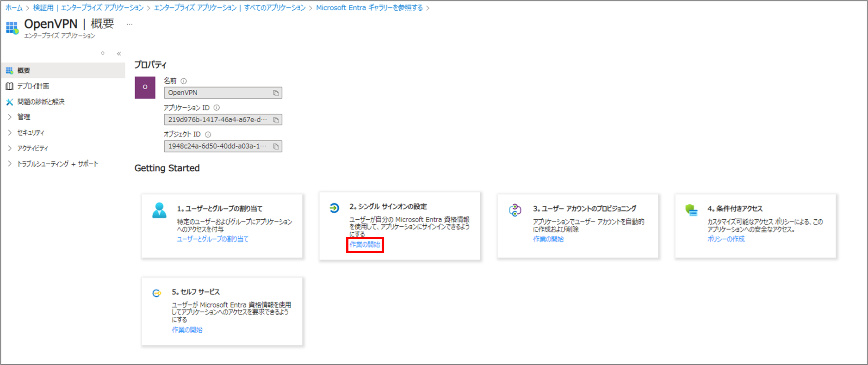Open the more options ellipsis next to 概要
The height and width of the screenshot is (365, 868).
pyautogui.click(x=130, y=24)
